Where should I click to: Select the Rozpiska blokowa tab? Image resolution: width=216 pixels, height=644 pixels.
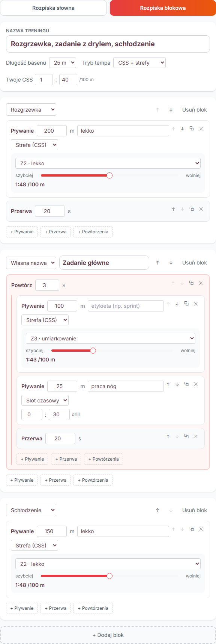coord(163,8)
